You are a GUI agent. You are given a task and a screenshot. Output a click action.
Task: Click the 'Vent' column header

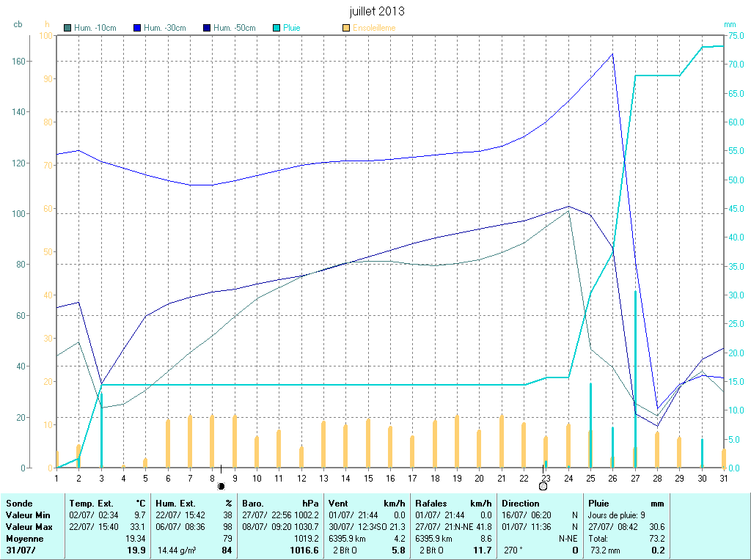(x=339, y=504)
